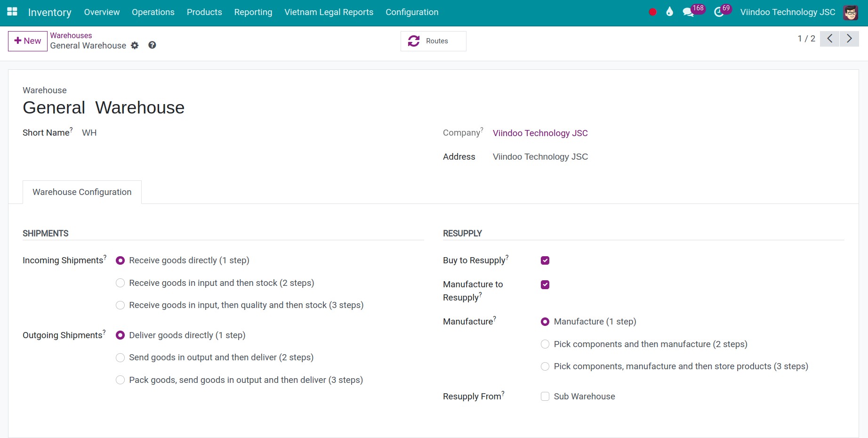
Task: Check Sub Warehouse for Resupply From
Action: [x=545, y=396]
